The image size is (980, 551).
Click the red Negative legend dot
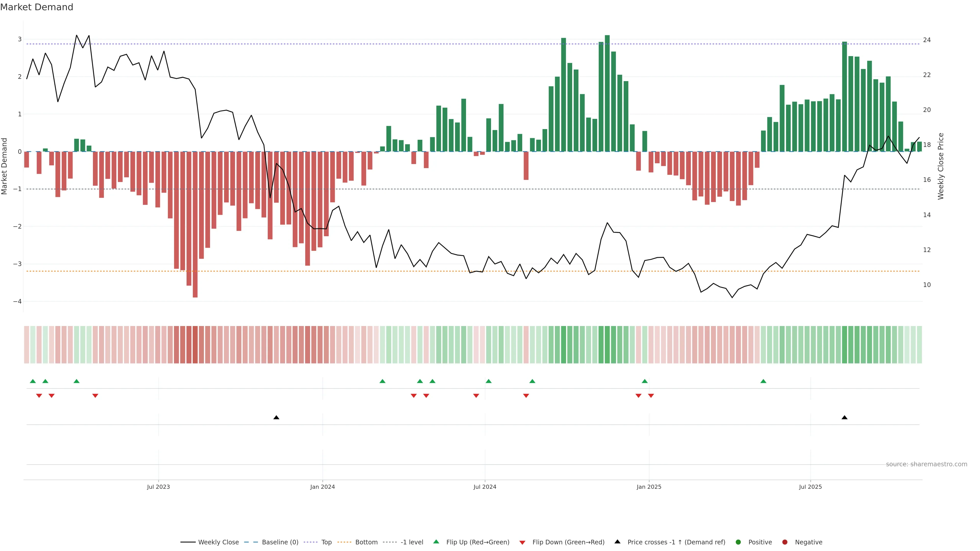click(785, 542)
